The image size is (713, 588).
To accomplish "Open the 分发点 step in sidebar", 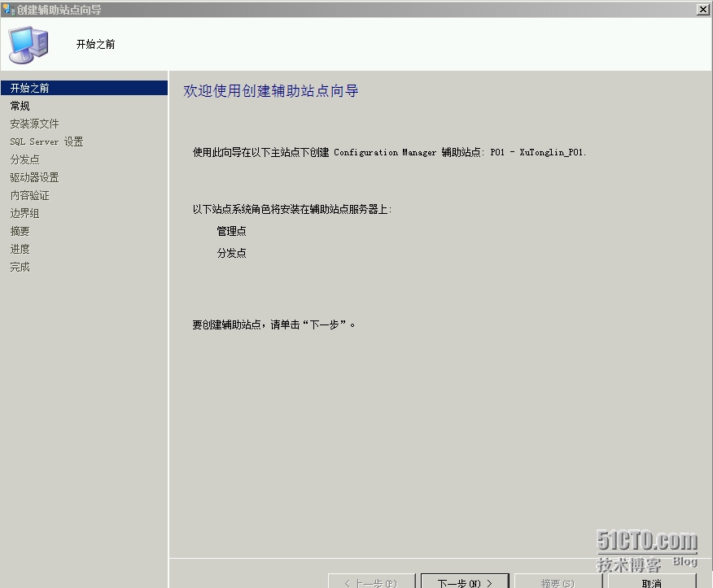I will (x=25, y=159).
